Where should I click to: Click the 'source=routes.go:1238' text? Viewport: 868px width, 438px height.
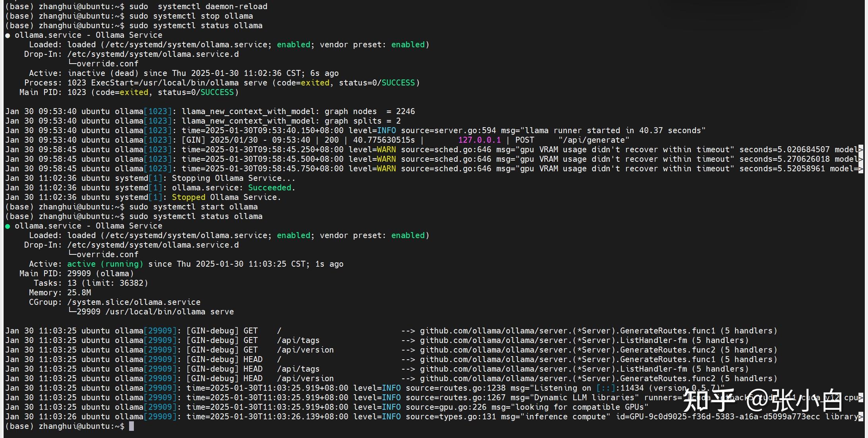[x=456, y=388]
